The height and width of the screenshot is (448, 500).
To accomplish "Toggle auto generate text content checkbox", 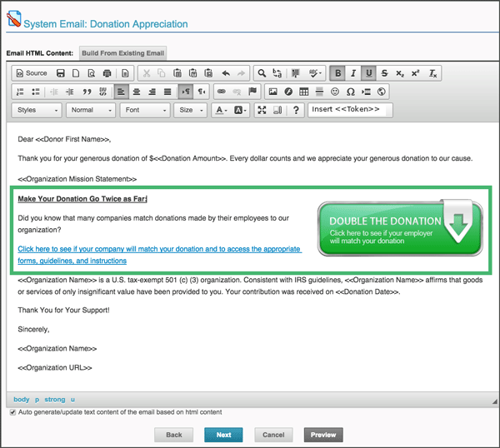I will [12, 412].
